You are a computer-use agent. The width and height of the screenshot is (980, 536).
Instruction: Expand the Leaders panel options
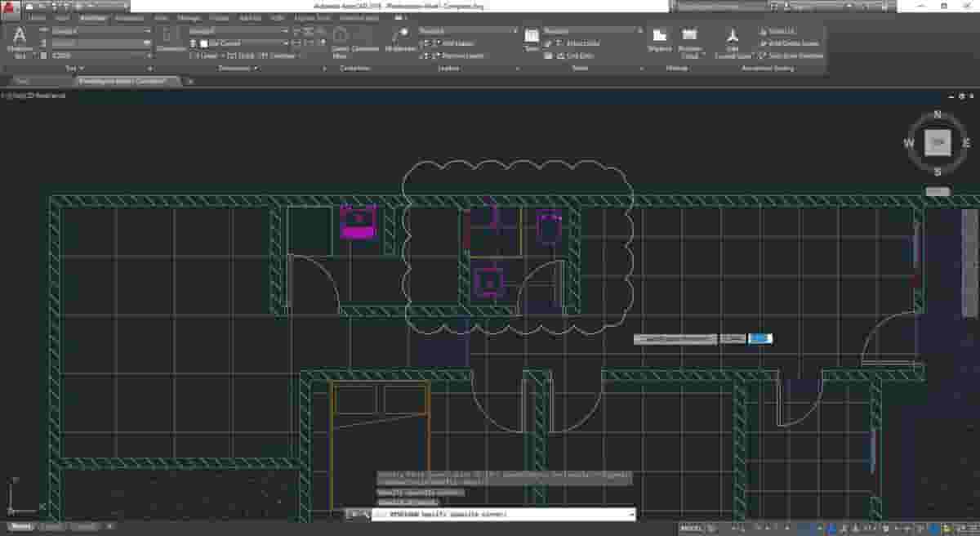point(517,69)
